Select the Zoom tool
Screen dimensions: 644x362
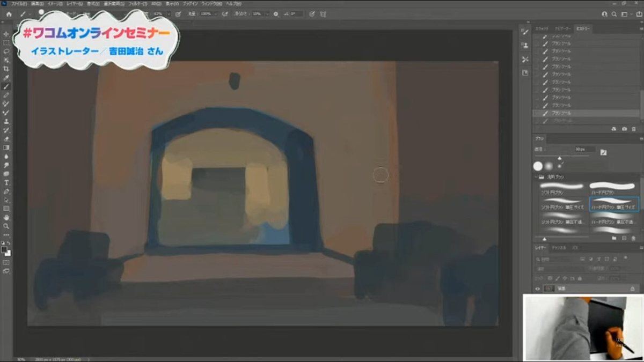point(6,226)
